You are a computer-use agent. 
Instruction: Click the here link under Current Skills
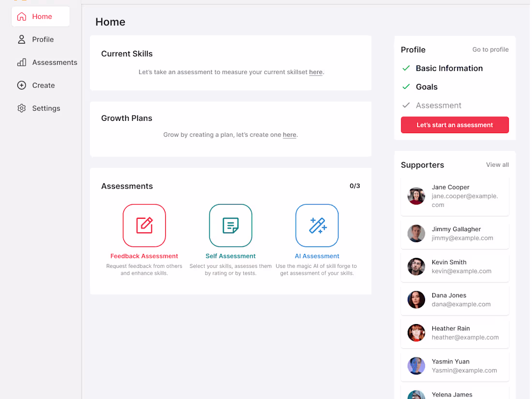(315, 72)
